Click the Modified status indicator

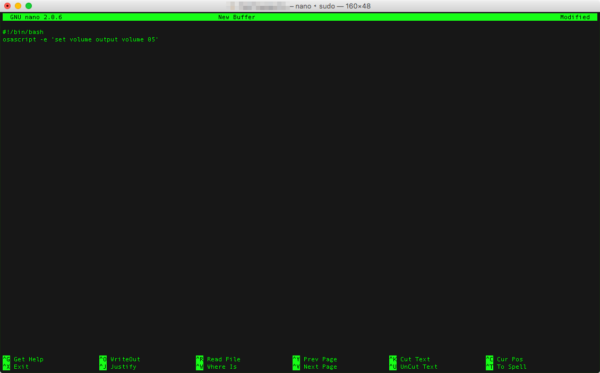pos(575,17)
